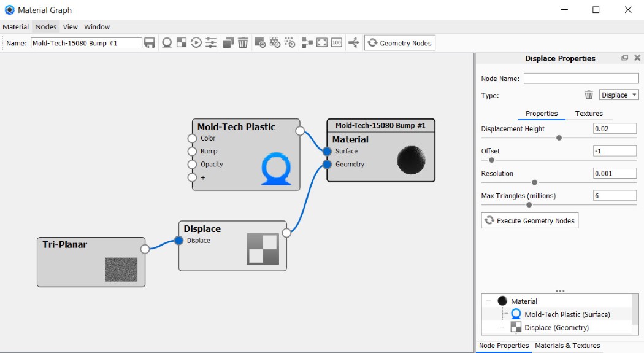Viewport: 644px width, 353px height.
Task: Collapse the Material tree item
Action: [x=488, y=301]
